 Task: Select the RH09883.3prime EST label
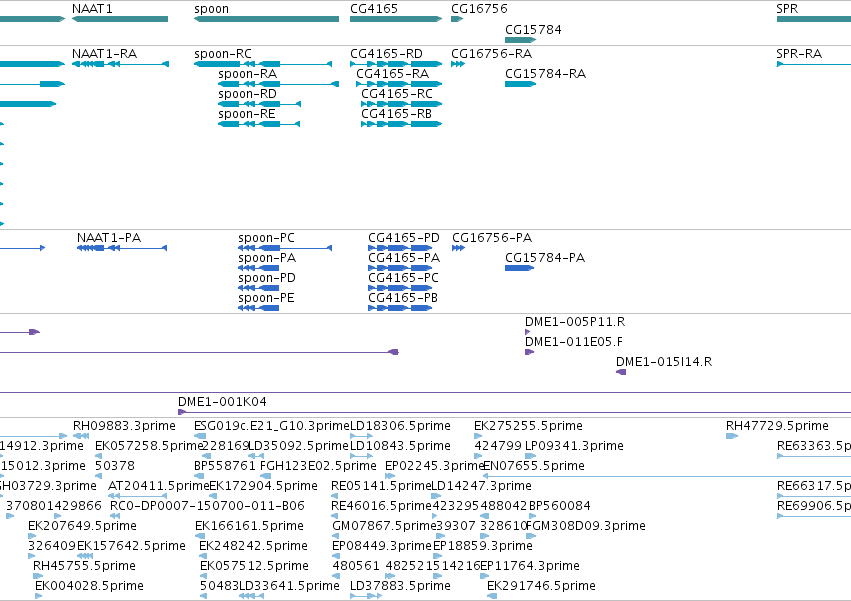[124, 426]
